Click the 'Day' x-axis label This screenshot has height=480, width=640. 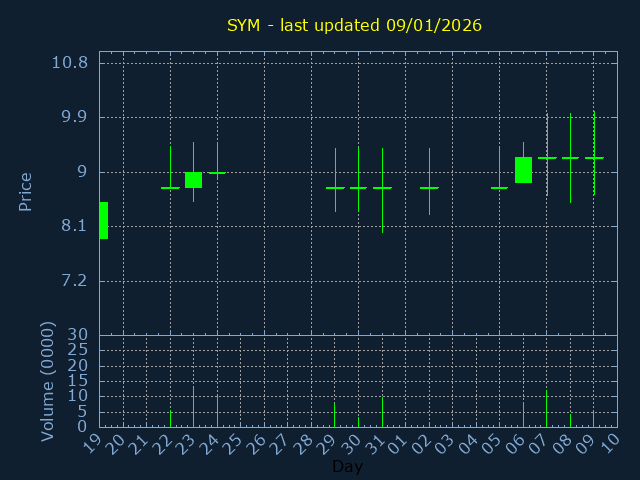coord(347,467)
